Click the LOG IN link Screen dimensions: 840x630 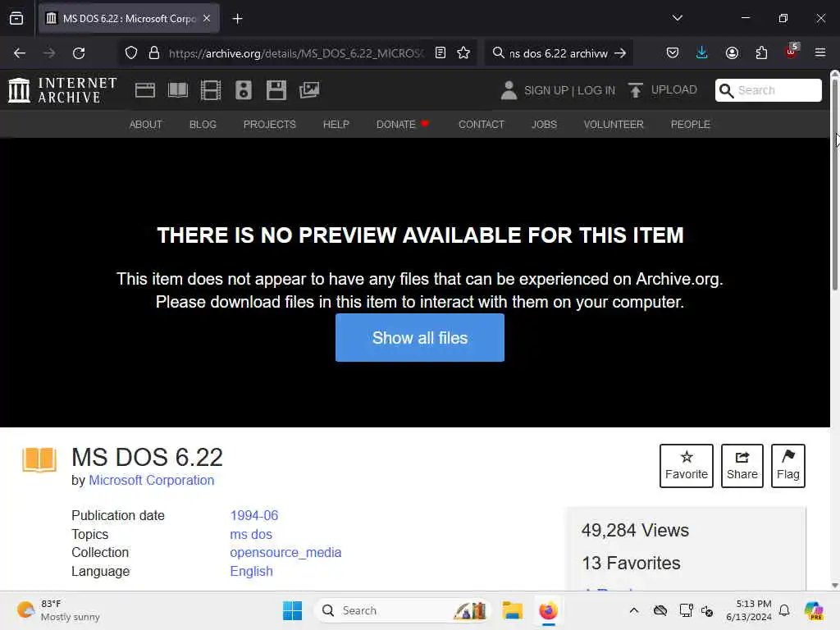(596, 90)
